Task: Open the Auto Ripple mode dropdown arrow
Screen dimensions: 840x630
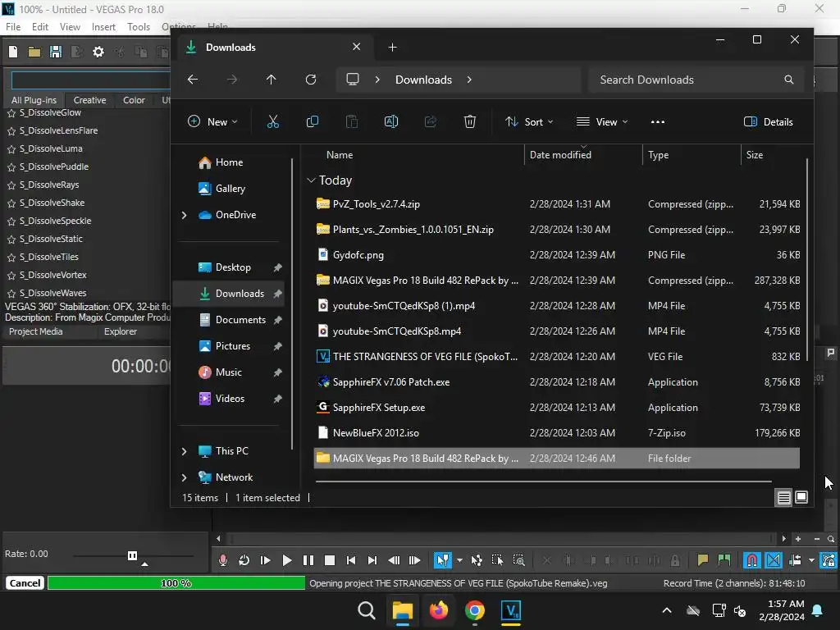Action: [811, 560]
